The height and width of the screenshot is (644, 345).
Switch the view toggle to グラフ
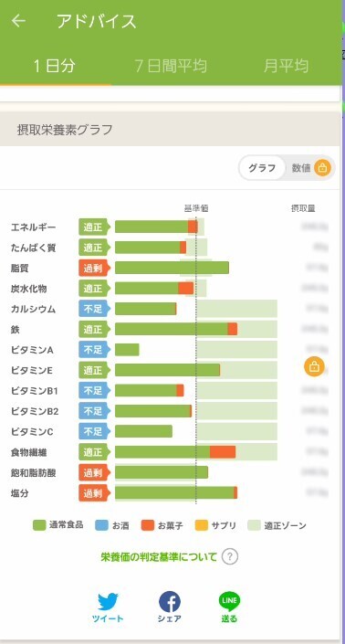(x=262, y=167)
